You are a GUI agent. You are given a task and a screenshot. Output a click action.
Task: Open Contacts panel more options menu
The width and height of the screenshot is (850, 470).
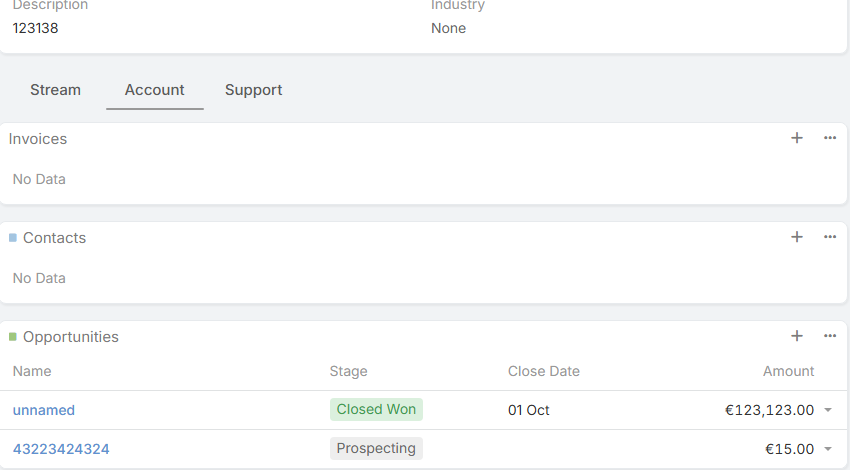coord(830,237)
